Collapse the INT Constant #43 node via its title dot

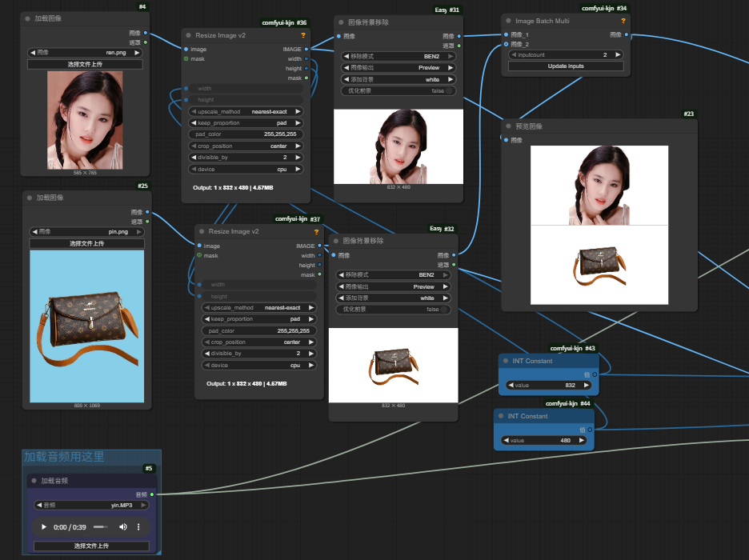tap(506, 361)
